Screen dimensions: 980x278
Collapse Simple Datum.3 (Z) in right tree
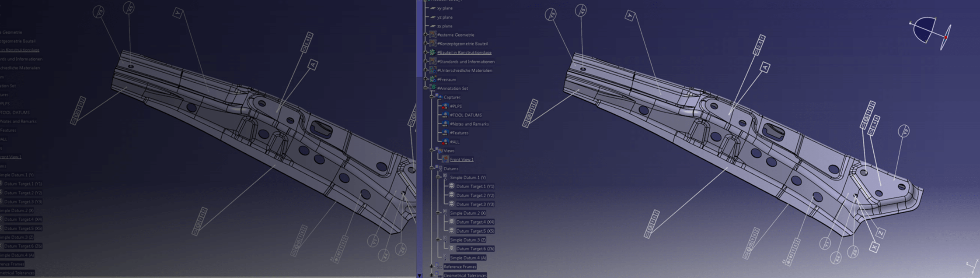438,239
